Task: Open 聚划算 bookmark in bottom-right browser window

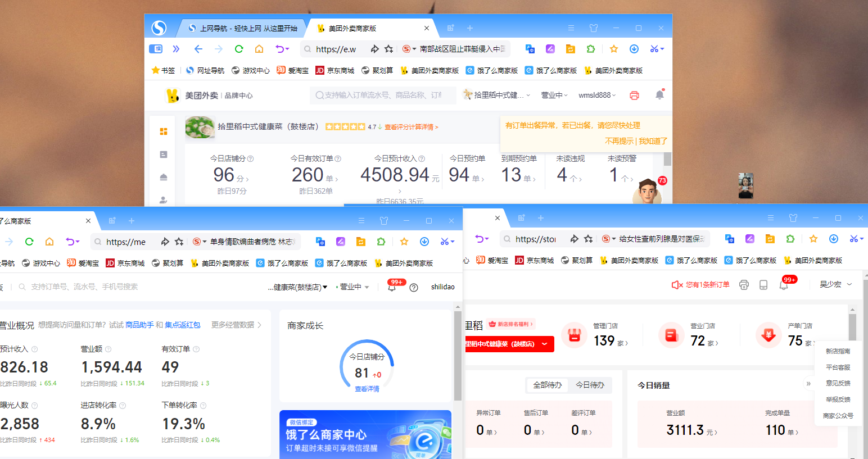Action: pyautogui.click(x=577, y=260)
